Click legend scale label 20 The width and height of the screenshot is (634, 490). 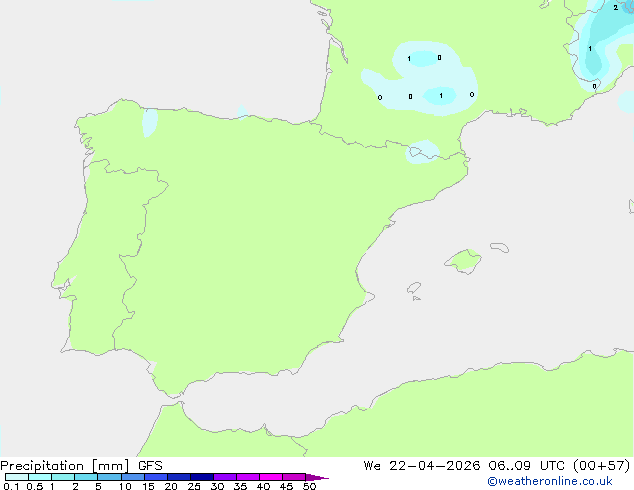(x=171, y=486)
